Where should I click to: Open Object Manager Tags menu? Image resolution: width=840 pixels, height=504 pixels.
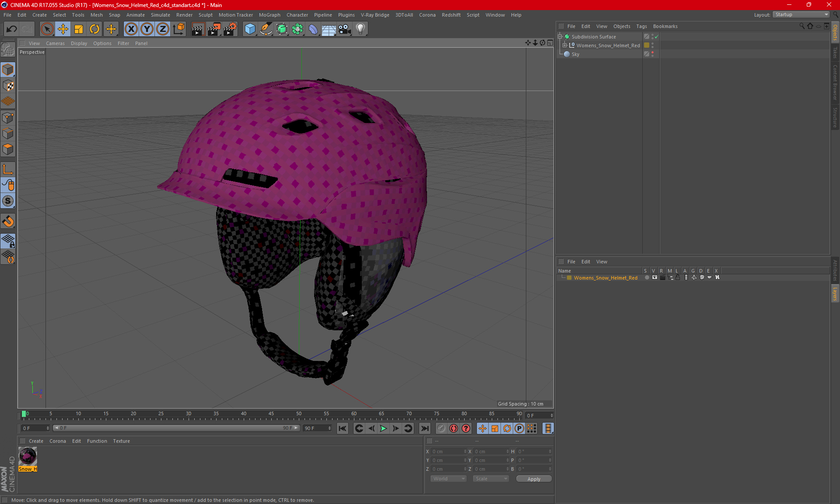click(x=641, y=26)
